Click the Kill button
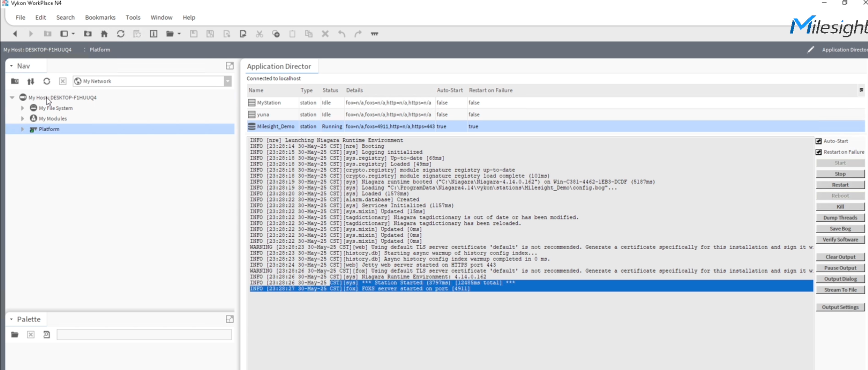Viewport: 868px width, 370px height. [x=840, y=207]
